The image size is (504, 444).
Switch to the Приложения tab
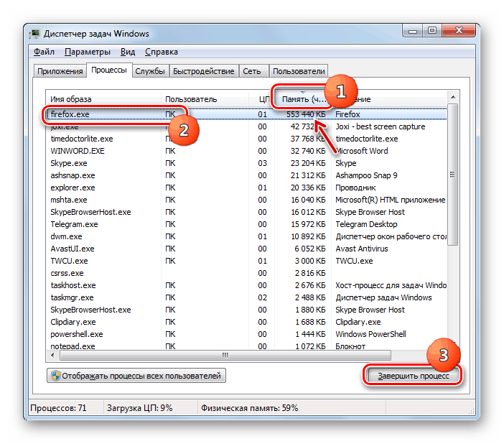tap(60, 71)
